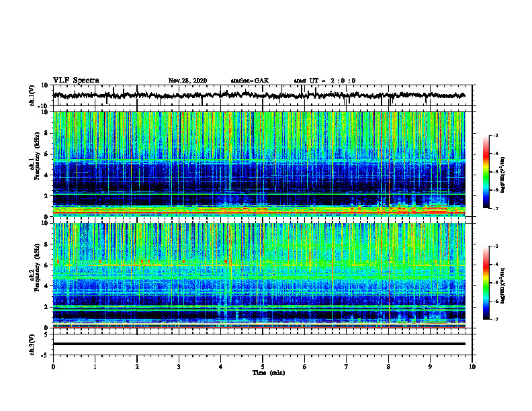Viewport: 532px width, 411px height.
Task: Click time axis tick label "1"
Action: pos(95,367)
